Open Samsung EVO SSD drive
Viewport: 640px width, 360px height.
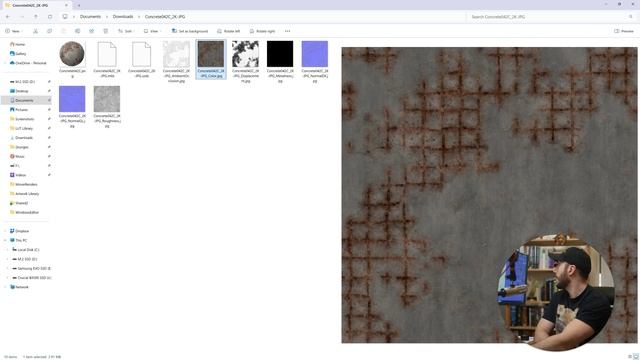tap(32, 268)
